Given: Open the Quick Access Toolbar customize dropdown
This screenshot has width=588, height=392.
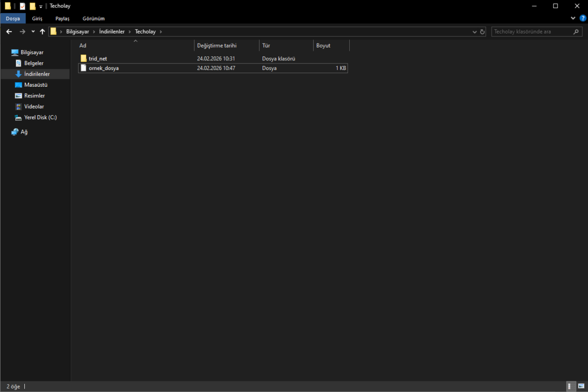Looking at the screenshot, I should pyautogui.click(x=41, y=7).
